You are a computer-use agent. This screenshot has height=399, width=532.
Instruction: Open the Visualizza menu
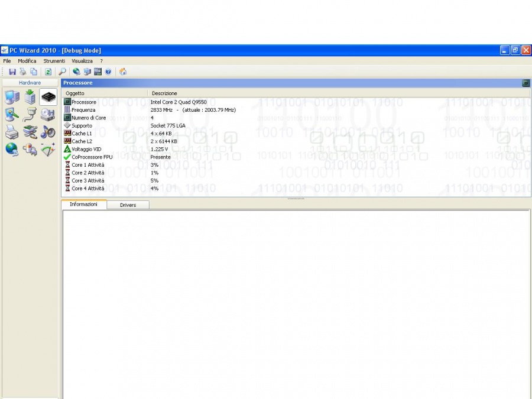click(82, 61)
